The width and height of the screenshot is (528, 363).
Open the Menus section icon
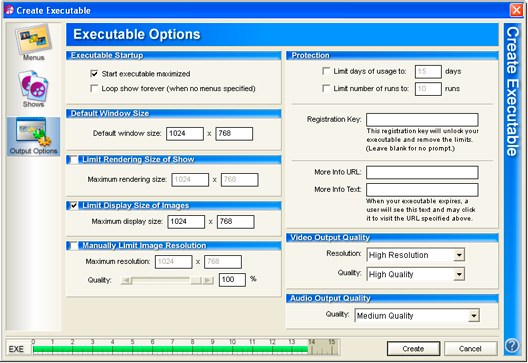coord(33,42)
